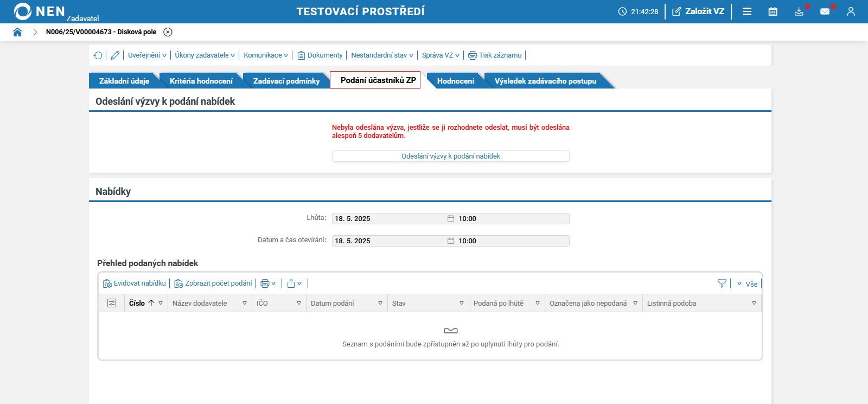Screen dimensions: 868x404
Task: Click the pencil edit icon
Action: 115,55
